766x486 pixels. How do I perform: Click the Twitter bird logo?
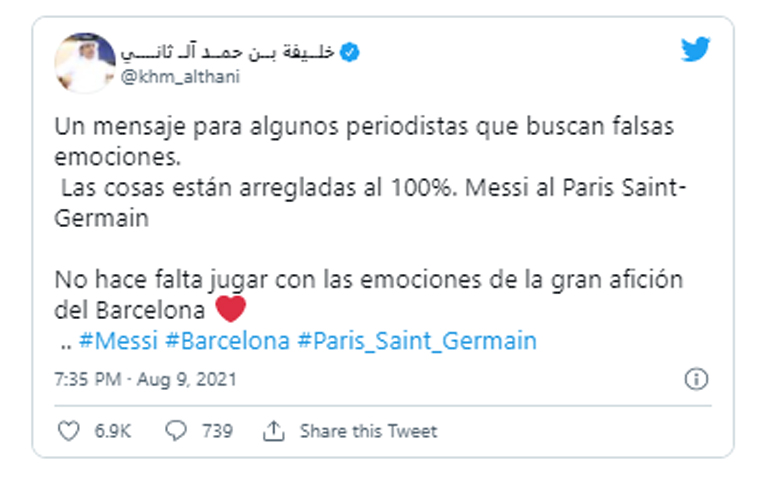pos(696,50)
